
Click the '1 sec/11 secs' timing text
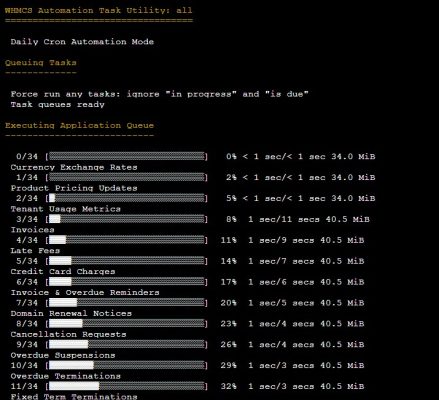coord(284,219)
